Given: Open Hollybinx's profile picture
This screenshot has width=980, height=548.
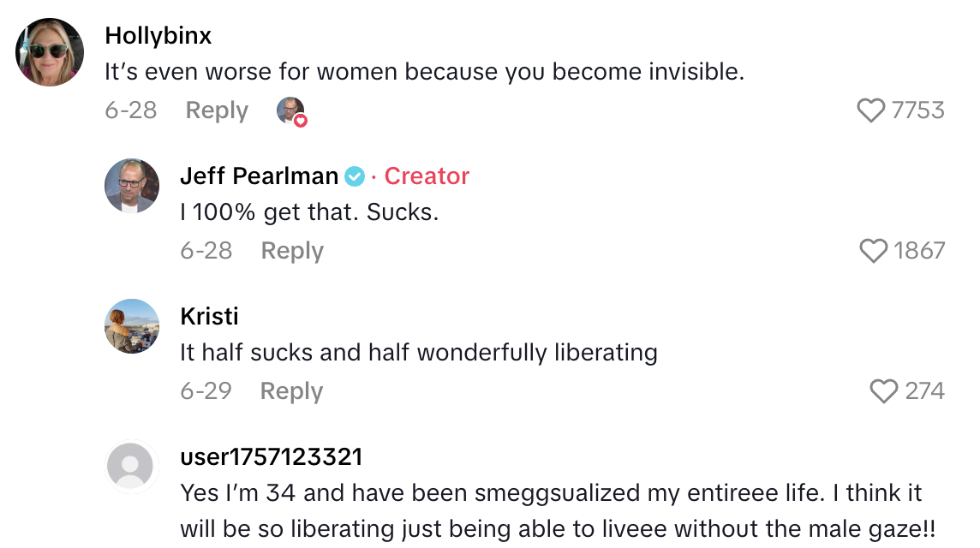Looking at the screenshot, I should tap(50, 52).
